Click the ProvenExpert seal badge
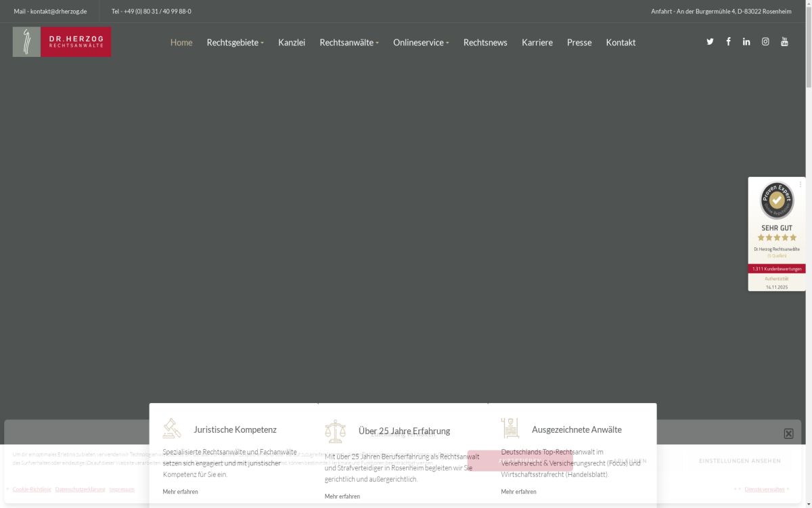 [x=777, y=200]
